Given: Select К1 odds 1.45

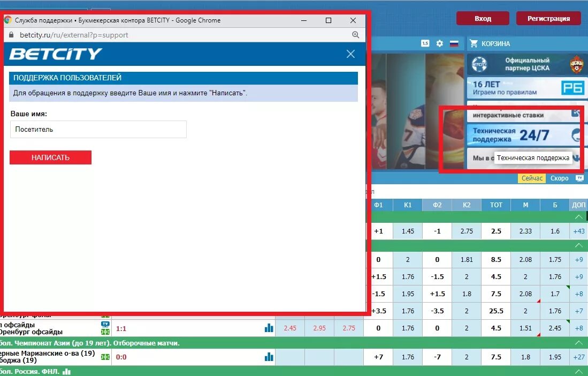Looking at the screenshot, I should coord(408,231).
